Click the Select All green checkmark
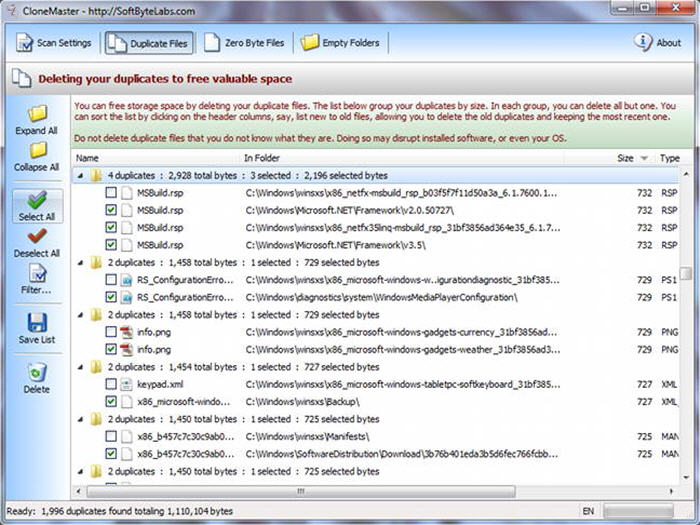700x525 pixels. pos(37,200)
